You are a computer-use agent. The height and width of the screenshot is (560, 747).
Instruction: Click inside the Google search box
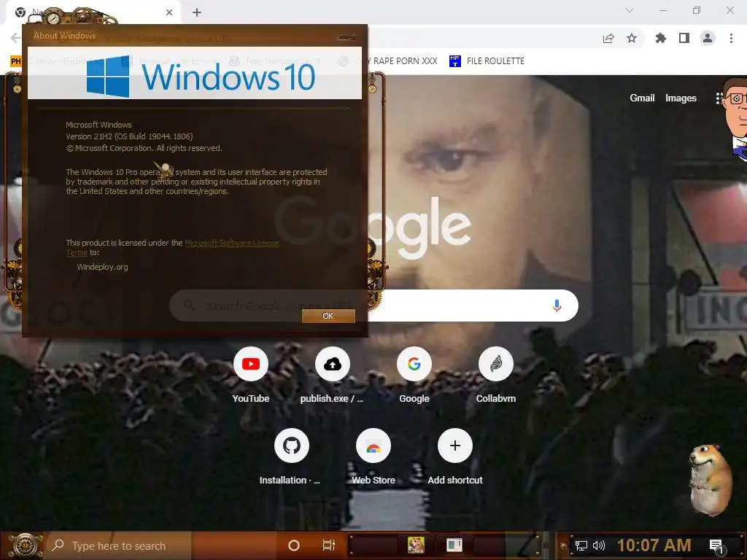(374, 306)
